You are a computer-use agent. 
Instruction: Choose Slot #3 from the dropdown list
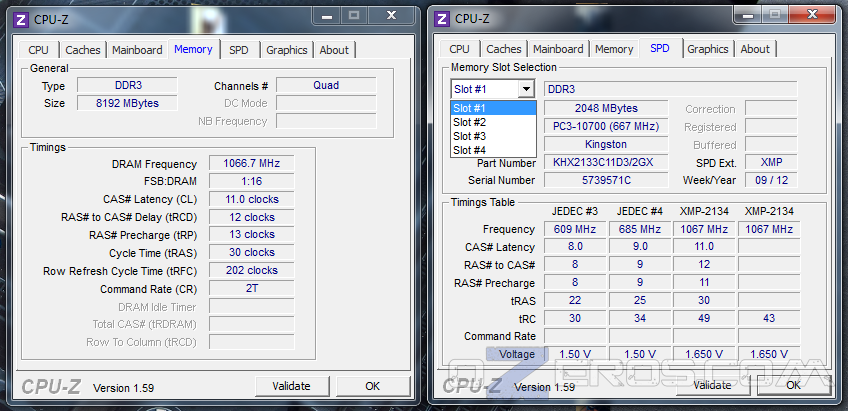(493, 136)
